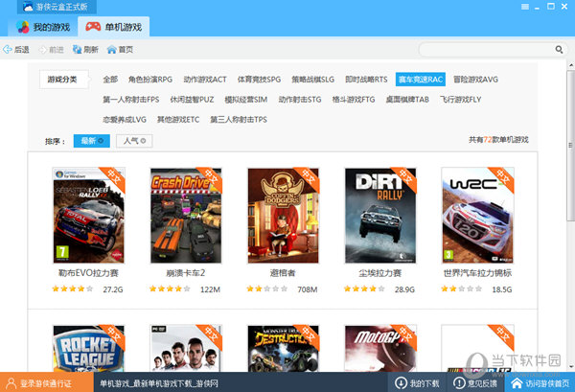This screenshot has height=392, width=575.
Task: Open the MotoGP game cover
Action: [x=380, y=348]
